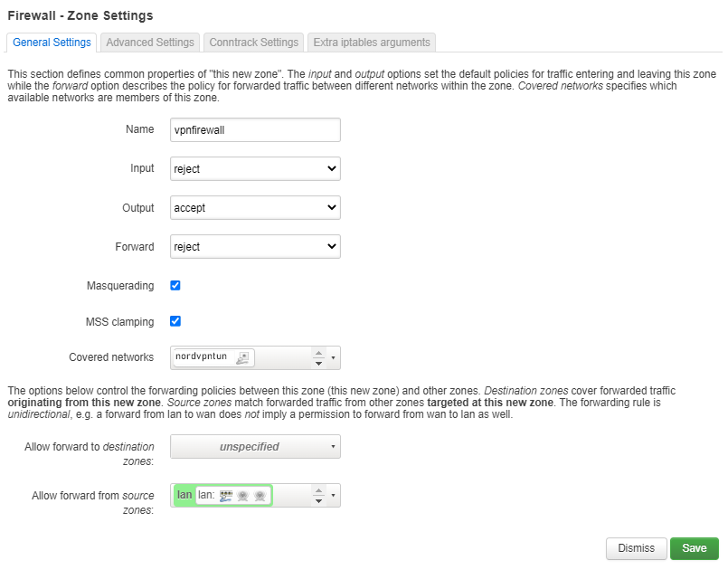The image size is (728, 570).
Task: Click the second wireless icon in lan zone
Action: coord(260,496)
